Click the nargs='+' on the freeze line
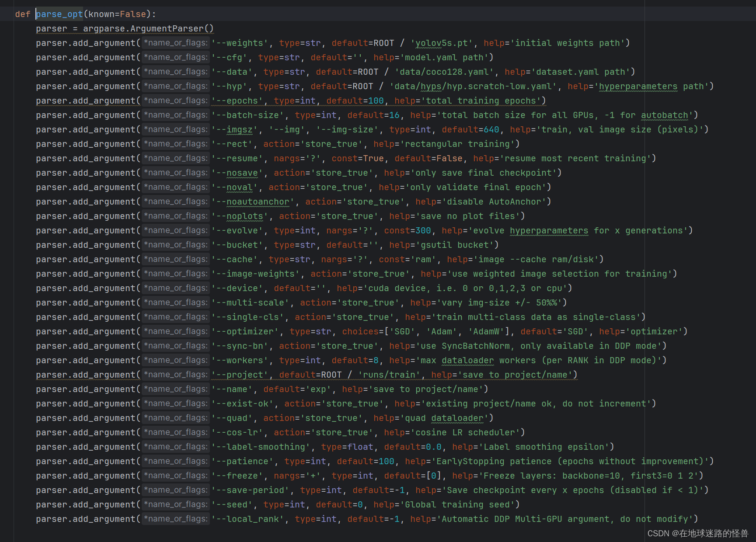 click(x=297, y=476)
